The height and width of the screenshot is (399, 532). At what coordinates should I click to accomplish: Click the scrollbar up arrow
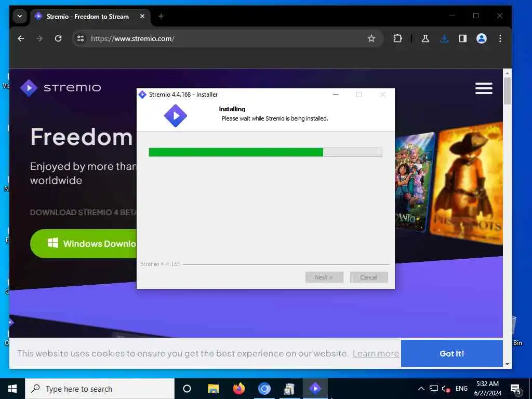tap(507, 73)
